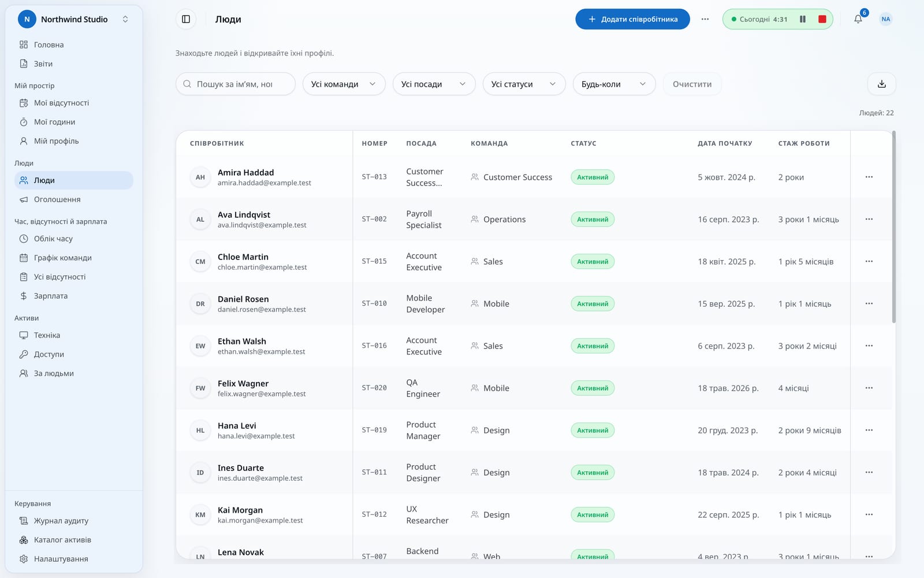Click the Очистити filters button

click(692, 84)
